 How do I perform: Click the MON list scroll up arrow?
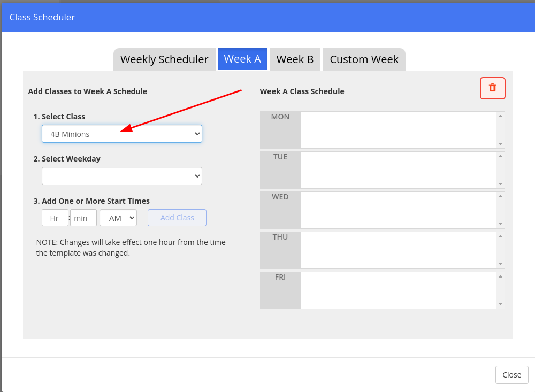point(501,116)
